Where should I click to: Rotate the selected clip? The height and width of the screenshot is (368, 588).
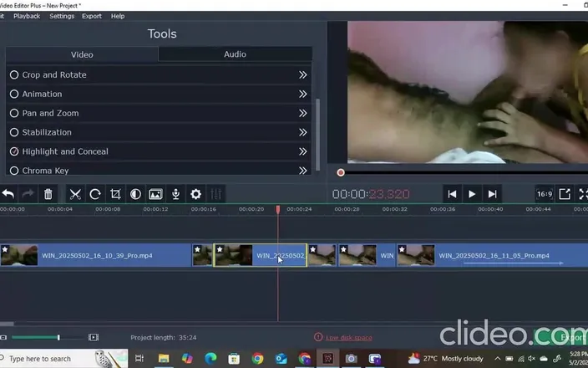click(x=95, y=194)
